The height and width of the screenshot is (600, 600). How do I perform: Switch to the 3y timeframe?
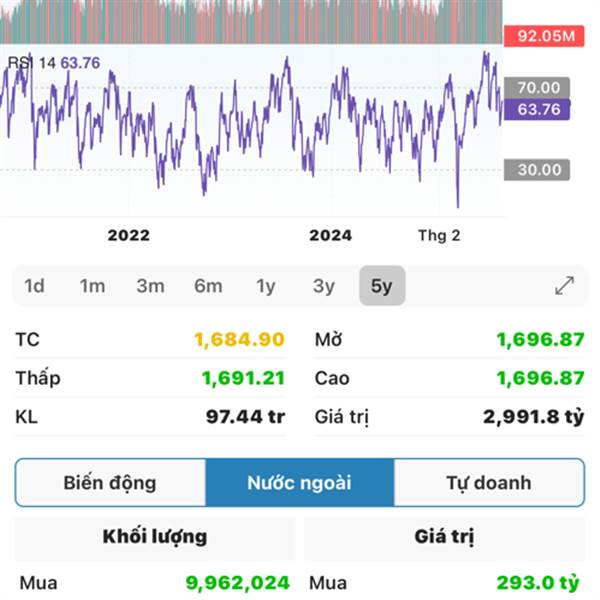pos(323,286)
